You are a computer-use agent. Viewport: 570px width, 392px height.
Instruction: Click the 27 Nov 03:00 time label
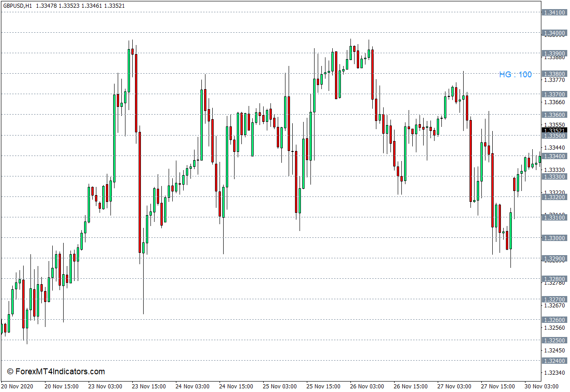pos(454,386)
